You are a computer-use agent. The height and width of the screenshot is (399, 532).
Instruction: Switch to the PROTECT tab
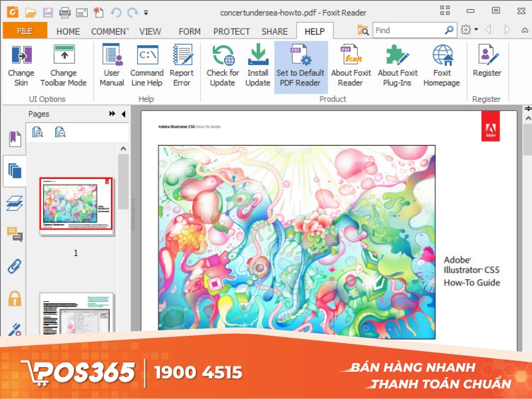point(231,31)
